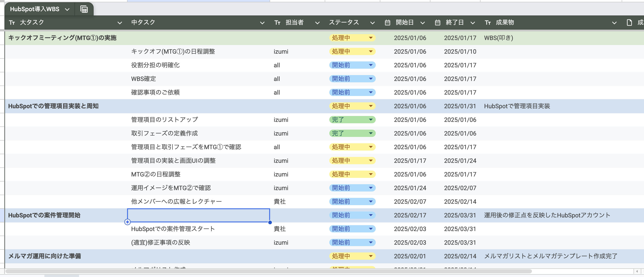Open the ステータス column dropdown arrow
This screenshot has width=644, height=277.
373,23
